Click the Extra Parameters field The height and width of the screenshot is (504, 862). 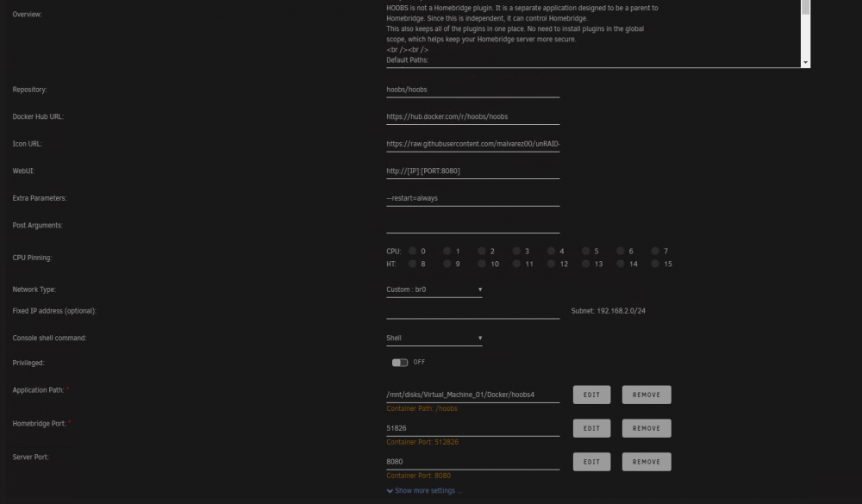point(472,198)
